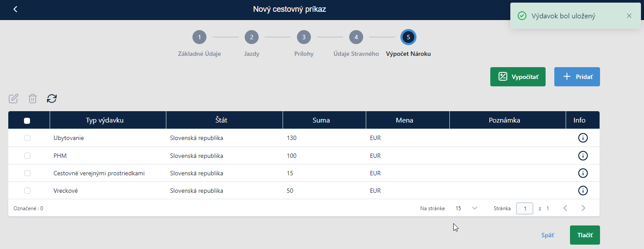
Task: Click the Suma value 130
Action: (292, 138)
